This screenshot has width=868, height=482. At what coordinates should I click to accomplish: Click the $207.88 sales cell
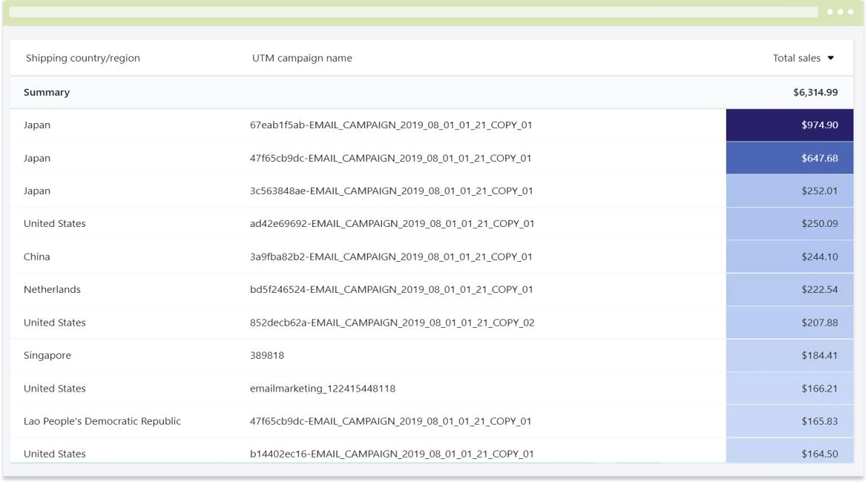[x=789, y=322]
